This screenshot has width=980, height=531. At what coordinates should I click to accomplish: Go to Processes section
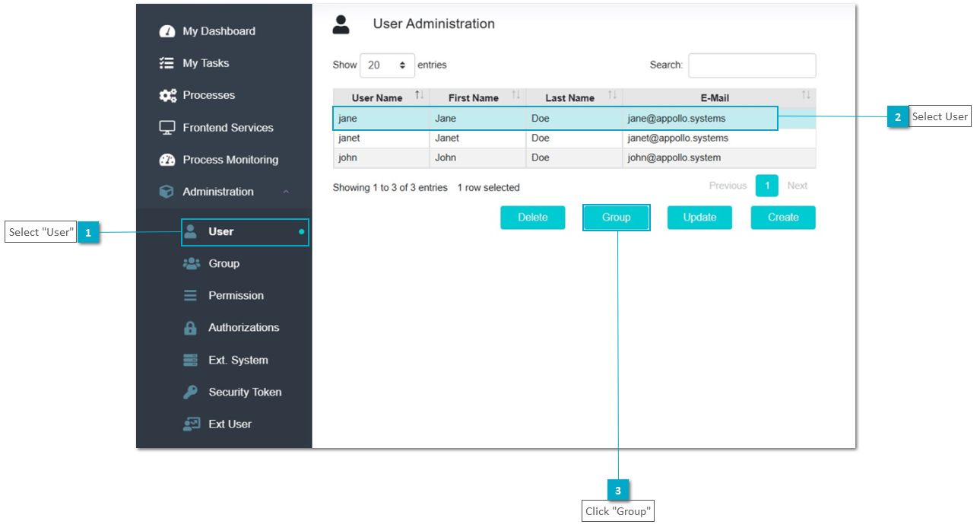point(209,95)
